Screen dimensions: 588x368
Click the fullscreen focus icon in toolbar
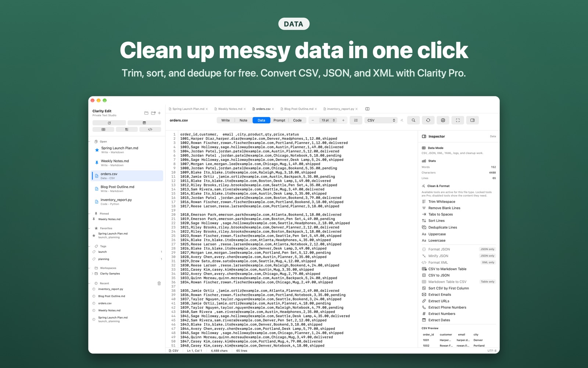458,120
